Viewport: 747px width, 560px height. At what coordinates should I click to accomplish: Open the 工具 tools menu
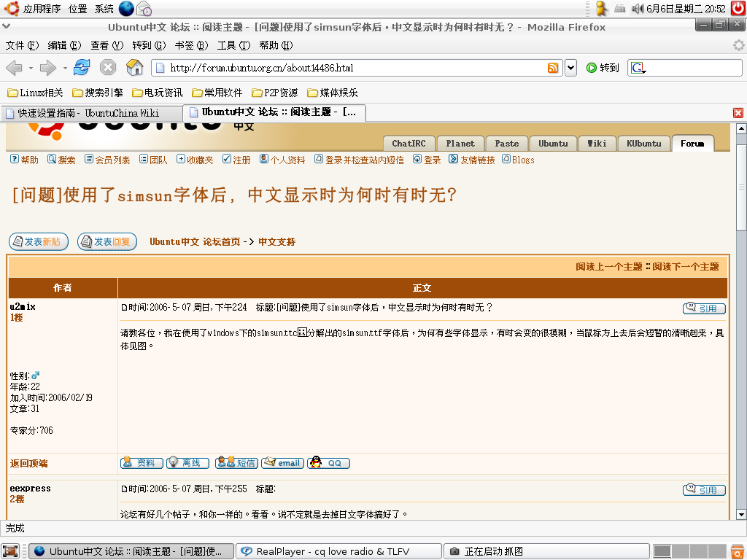pos(233,45)
